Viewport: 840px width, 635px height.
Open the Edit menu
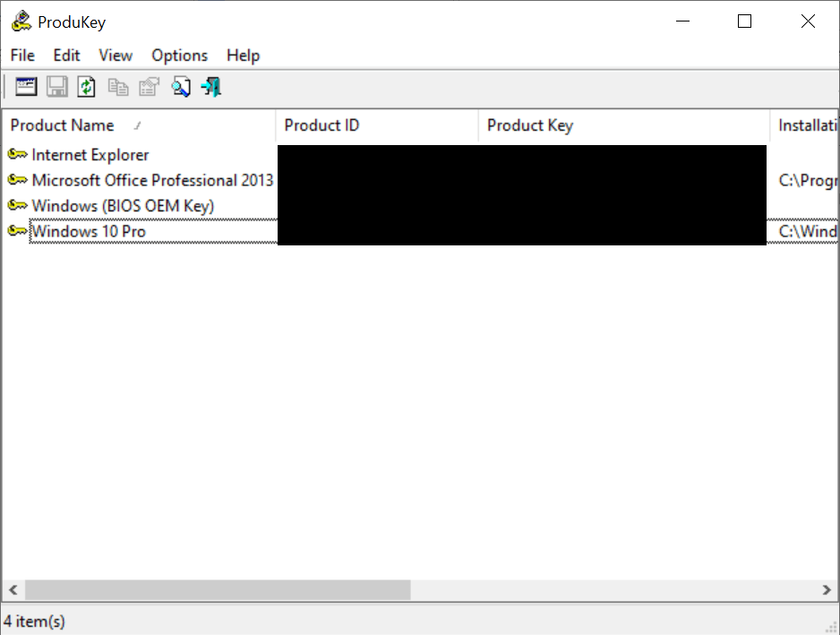tap(66, 56)
